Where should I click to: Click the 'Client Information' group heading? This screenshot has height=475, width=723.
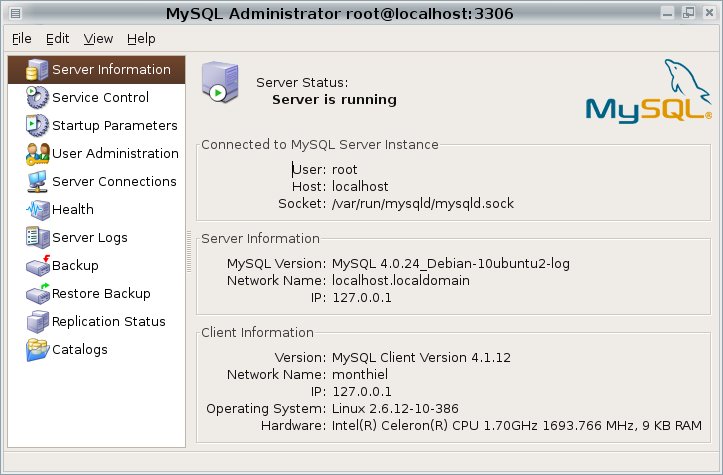[257, 332]
